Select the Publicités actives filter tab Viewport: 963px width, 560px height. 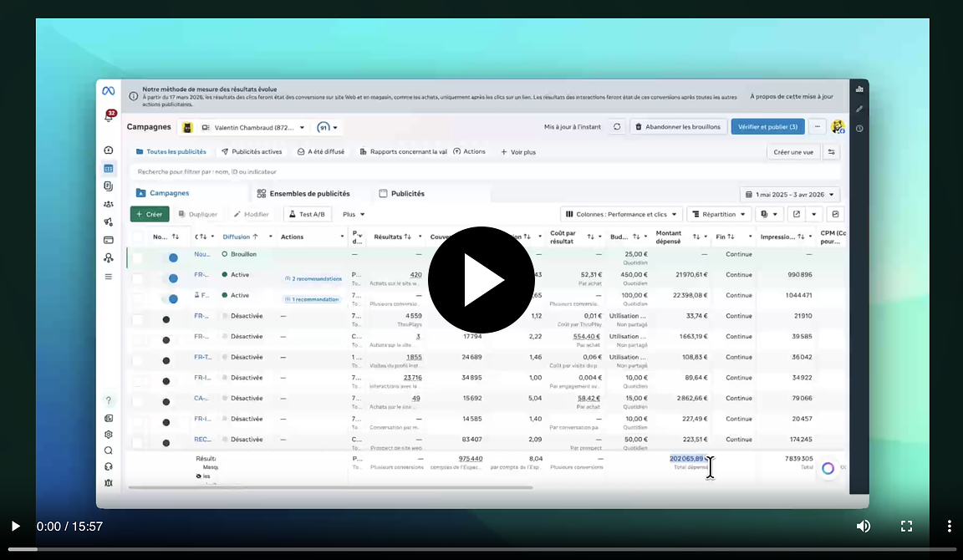[252, 152]
